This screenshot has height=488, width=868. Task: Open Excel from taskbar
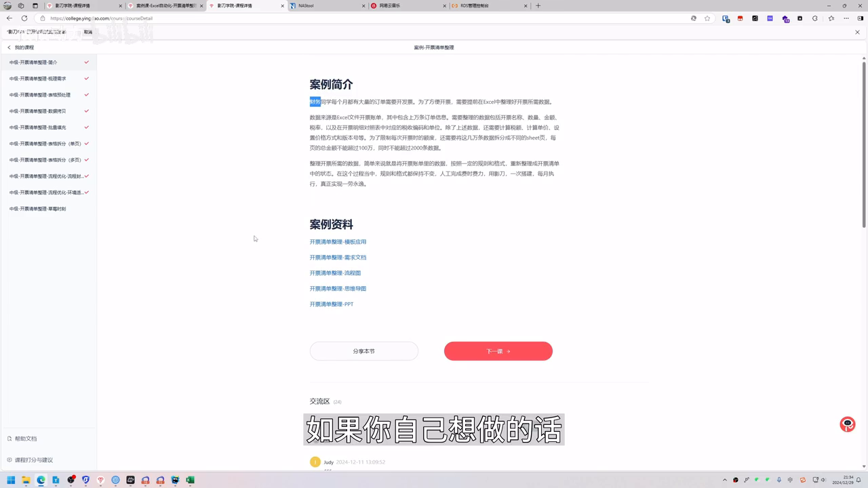[x=191, y=480]
